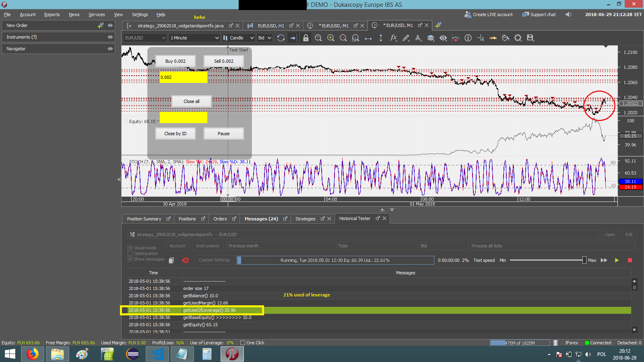Click the eye icon in chart toolbar
This screenshot has height=362, width=644.
point(443,38)
